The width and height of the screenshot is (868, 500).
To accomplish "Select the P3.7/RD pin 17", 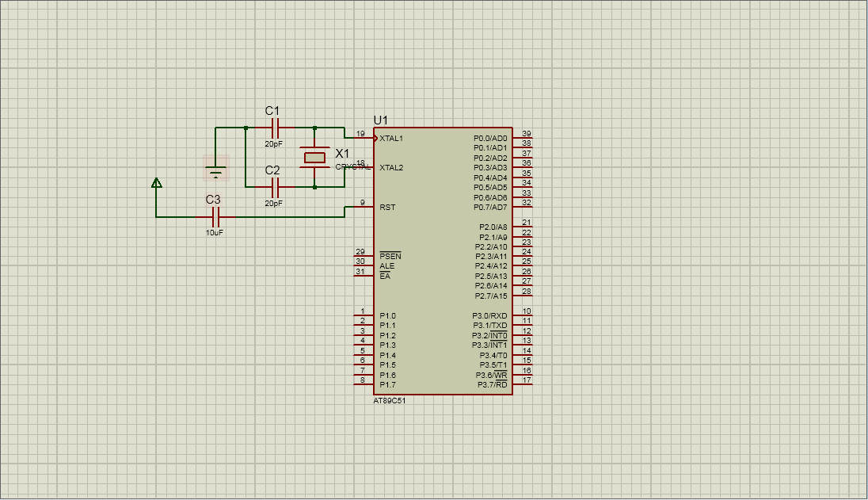I will (522, 385).
